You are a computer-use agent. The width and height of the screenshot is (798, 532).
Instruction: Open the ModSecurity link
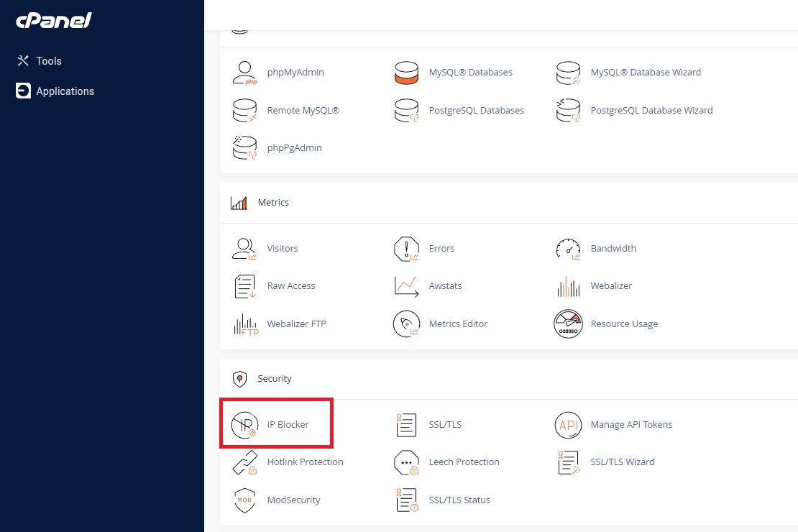point(293,500)
